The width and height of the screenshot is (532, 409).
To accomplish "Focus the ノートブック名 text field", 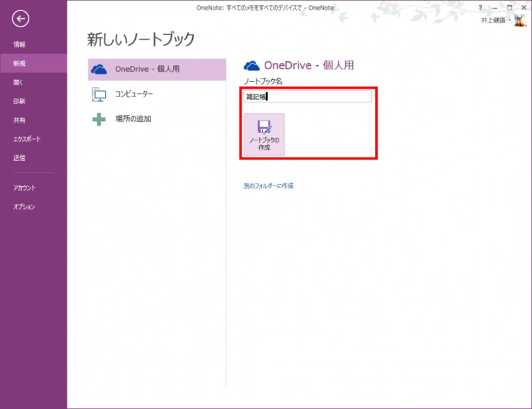I will coord(307,96).
